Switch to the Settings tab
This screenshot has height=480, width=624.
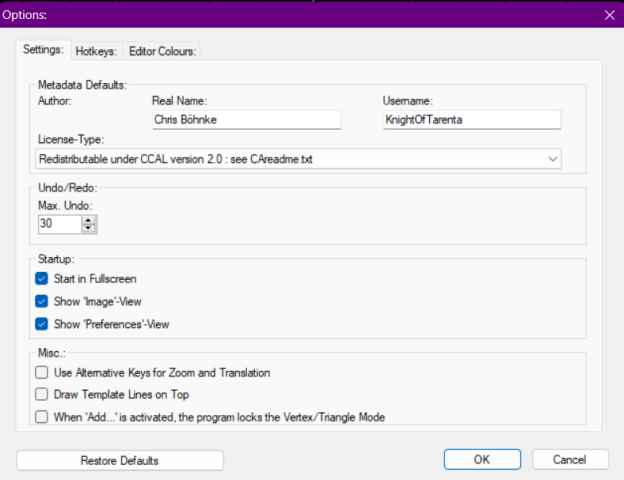[x=43, y=50]
